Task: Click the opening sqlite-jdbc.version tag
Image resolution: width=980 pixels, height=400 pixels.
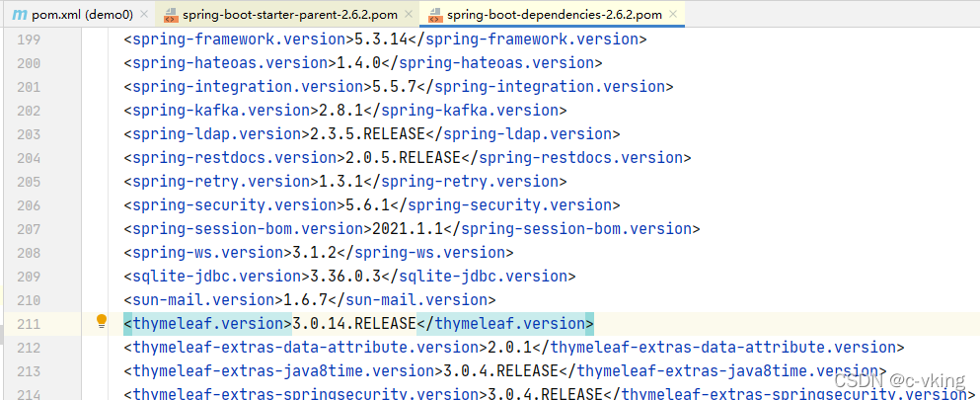Action: [217, 277]
